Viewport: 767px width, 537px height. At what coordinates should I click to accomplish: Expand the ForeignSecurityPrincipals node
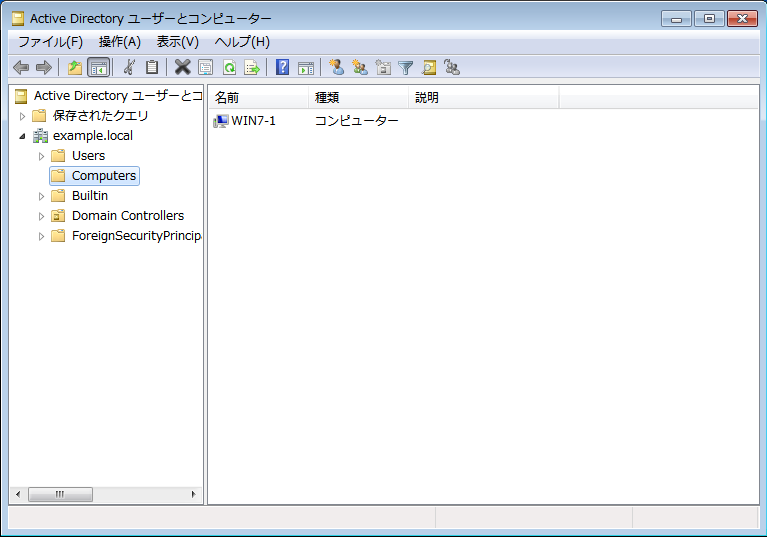(41, 237)
